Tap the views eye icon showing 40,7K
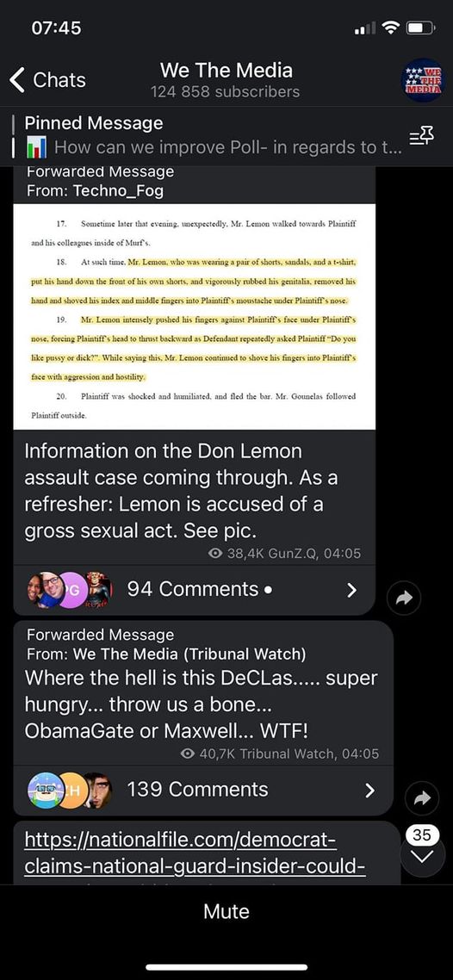 click(x=188, y=754)
